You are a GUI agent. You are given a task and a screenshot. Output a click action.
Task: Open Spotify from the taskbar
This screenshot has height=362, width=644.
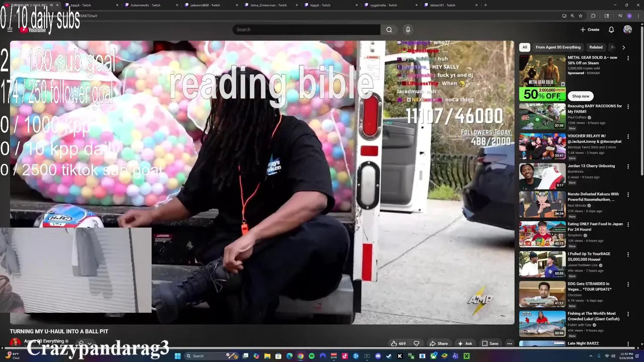311,356
